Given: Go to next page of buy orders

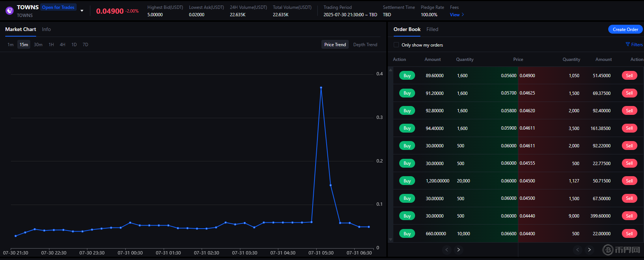Looking at the screenshot, I should click(459, 250).
